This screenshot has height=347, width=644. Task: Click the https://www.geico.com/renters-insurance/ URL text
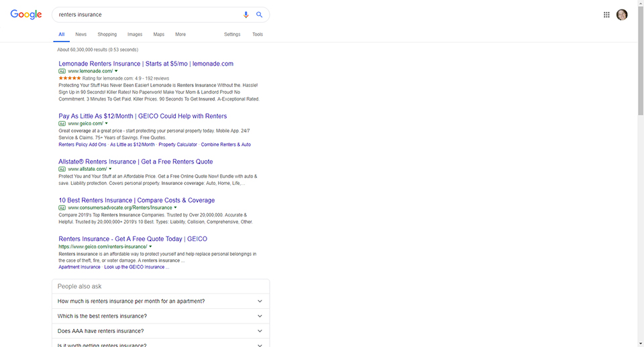point(103,247)
